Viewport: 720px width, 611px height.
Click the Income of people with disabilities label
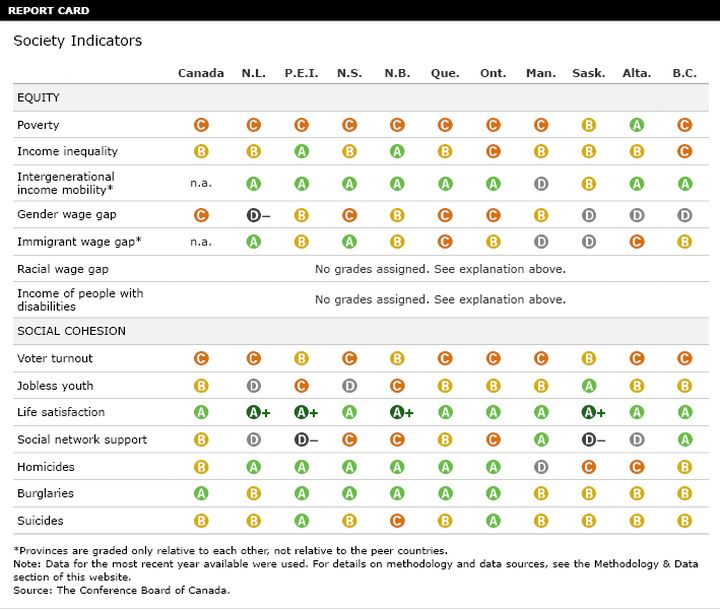pyautogui.click(x=80, y=300)
